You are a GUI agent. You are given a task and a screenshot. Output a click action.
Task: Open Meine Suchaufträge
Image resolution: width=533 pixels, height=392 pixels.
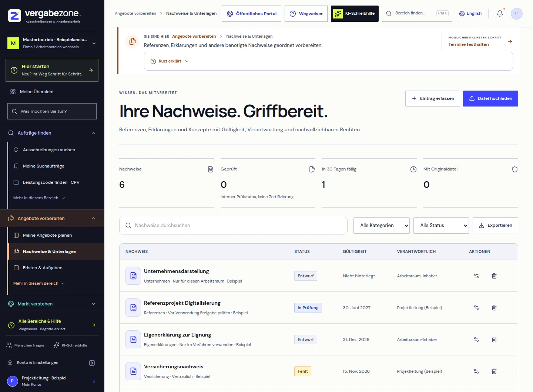click(56, 166)
